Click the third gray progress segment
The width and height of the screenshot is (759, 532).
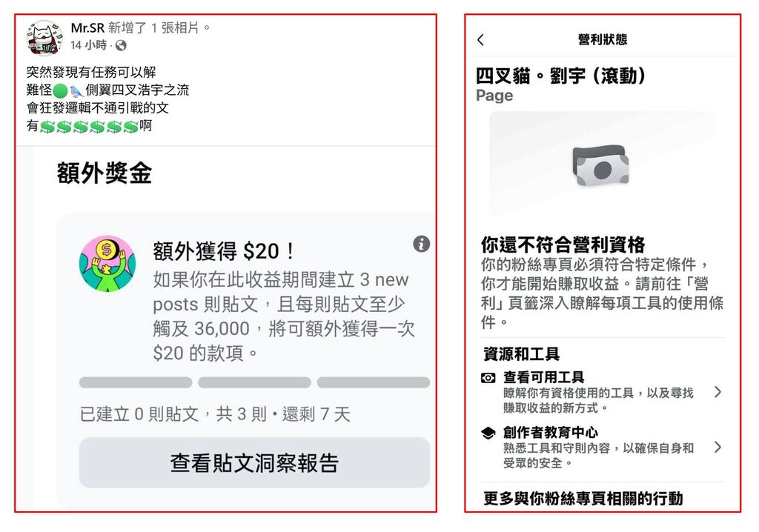pyautogui.click(x=374, y=382)
